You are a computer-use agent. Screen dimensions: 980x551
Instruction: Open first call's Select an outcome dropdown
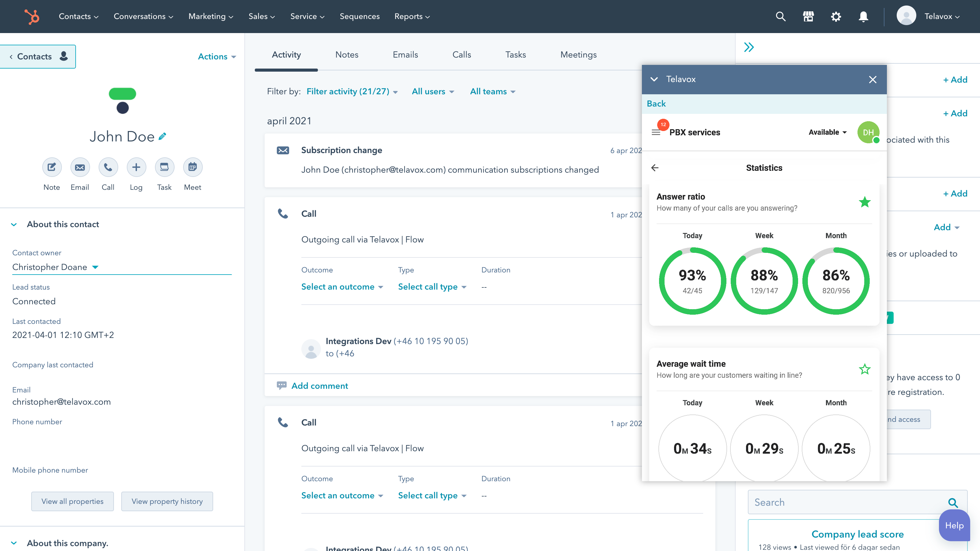[342, 287]
